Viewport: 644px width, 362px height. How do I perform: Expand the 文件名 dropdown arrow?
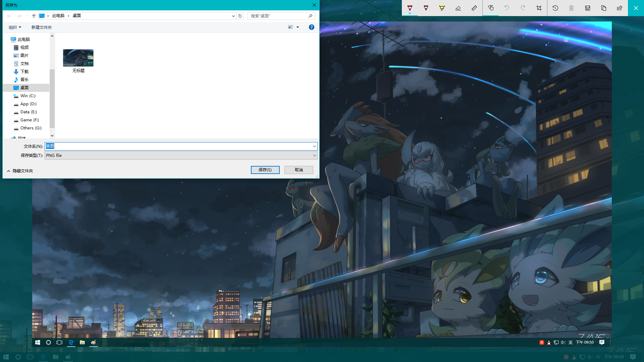pyautogui.click(x=315, y=146)
